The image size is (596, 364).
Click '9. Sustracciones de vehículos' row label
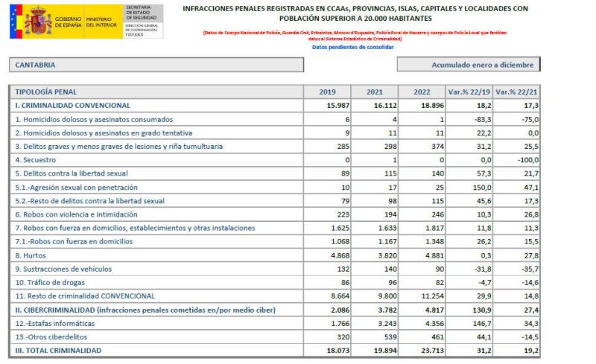tap(63, 269)
